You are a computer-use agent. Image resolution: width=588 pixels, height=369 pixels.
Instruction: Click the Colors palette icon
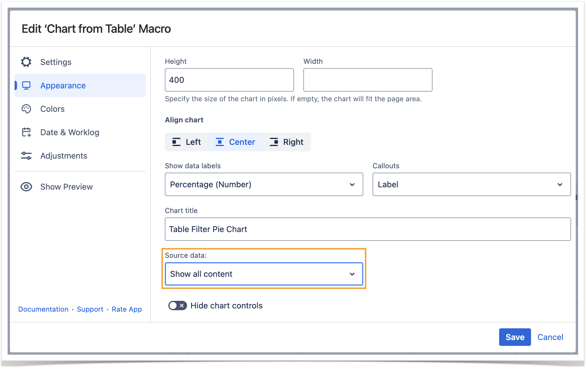point(26,109)
